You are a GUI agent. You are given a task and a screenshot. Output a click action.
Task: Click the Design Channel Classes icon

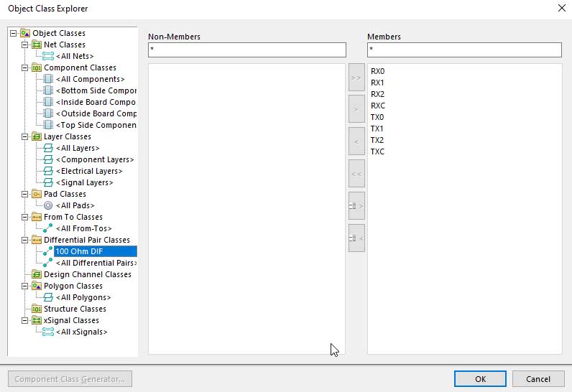tap(37, 274)
